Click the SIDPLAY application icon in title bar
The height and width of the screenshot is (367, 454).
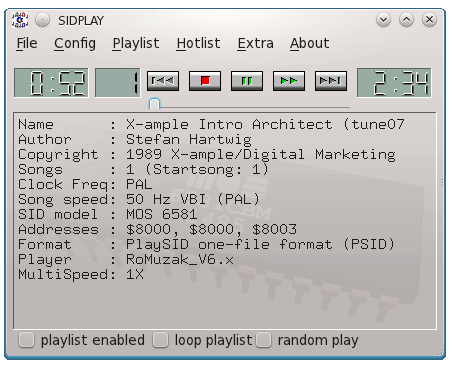point(20,20)
